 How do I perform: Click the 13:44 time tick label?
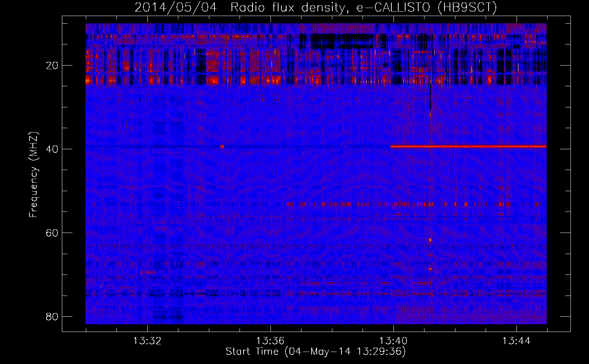point(517,341)
